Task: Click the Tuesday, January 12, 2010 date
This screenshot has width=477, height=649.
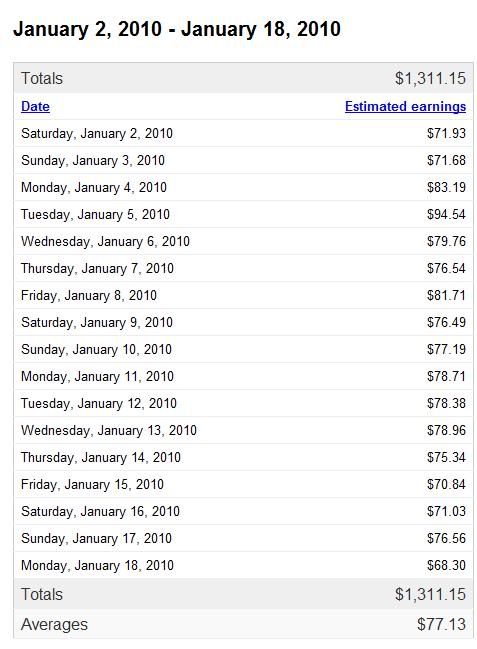Action: point(99,404)
